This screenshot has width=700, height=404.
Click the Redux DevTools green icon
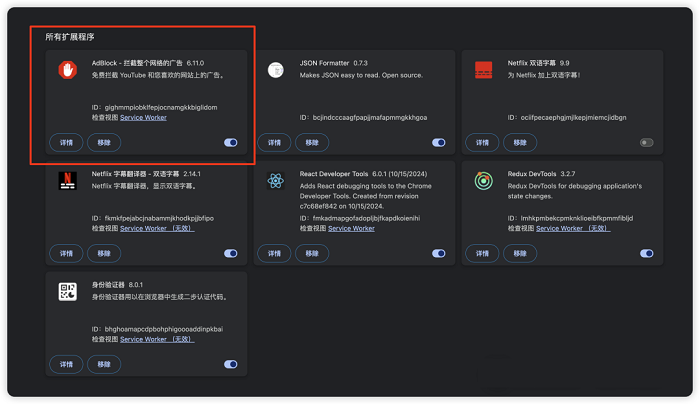click(x=483, y=181)
